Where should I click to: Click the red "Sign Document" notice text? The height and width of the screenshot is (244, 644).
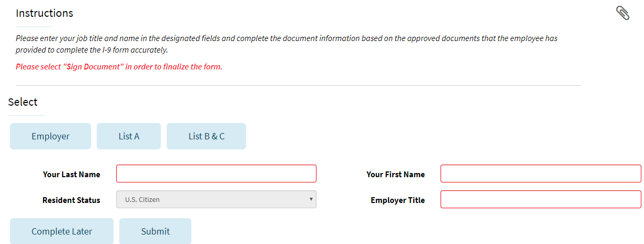[x=119, y=67]
